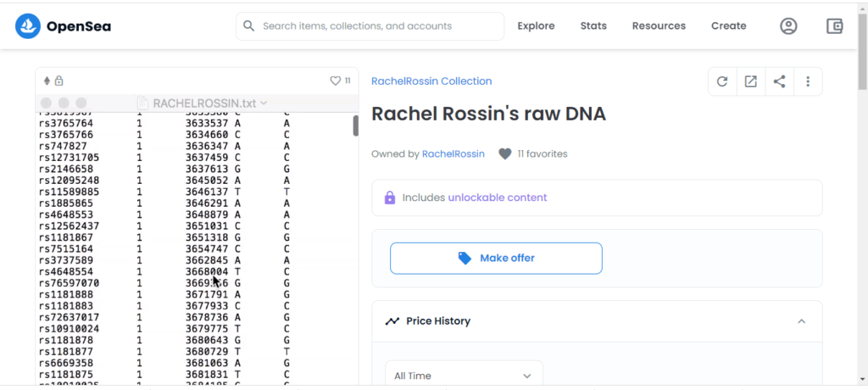This screenshot has width=868, height=390.
Task: Click the rs11589885 row text
Action: point(70,192)
